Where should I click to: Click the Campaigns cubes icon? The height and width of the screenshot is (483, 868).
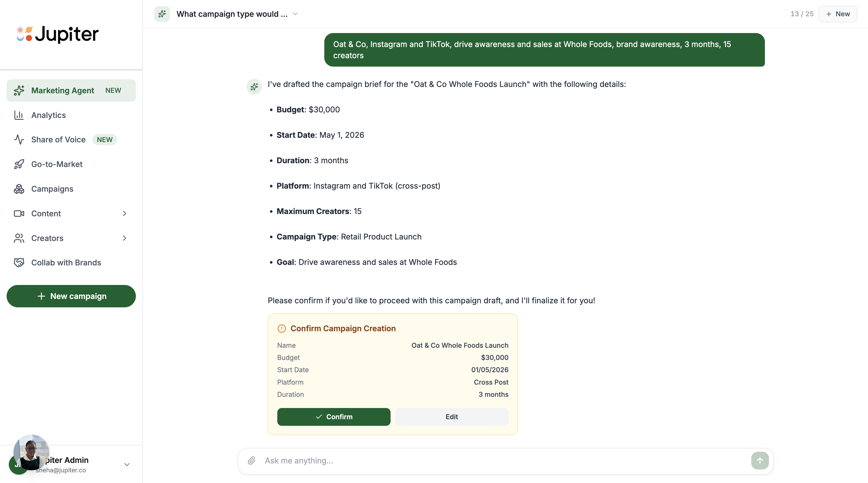[19, 189]
